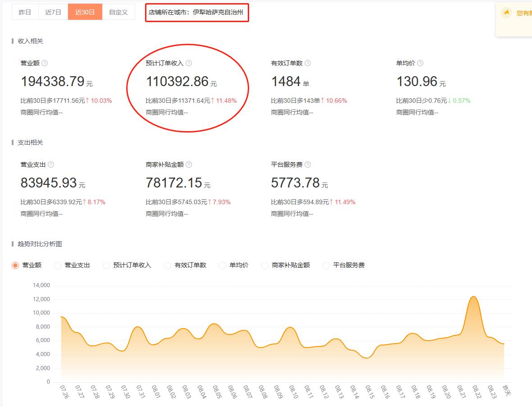Open the 自定义 custom date range tab

[x=118, y=12]
